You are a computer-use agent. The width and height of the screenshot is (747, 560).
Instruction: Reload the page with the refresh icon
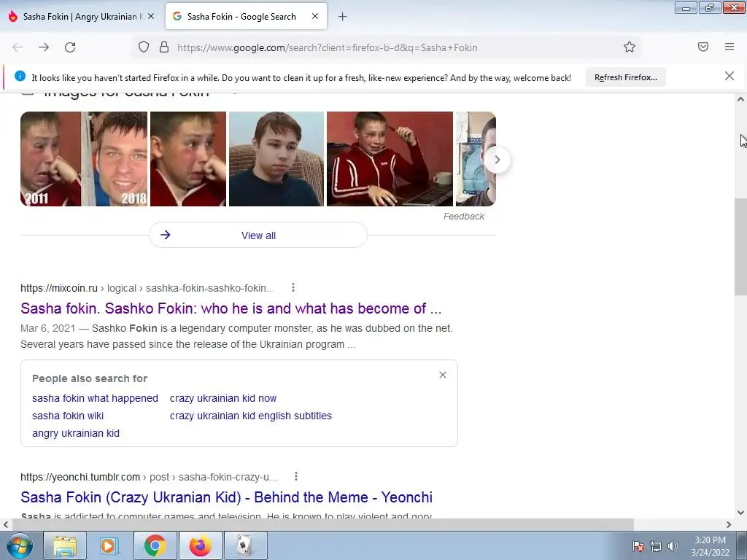(x=70, y=47)
